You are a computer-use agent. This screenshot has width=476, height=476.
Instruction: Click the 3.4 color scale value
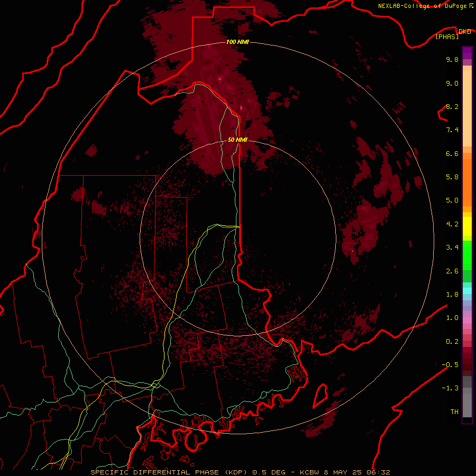[x=452, y=248]
